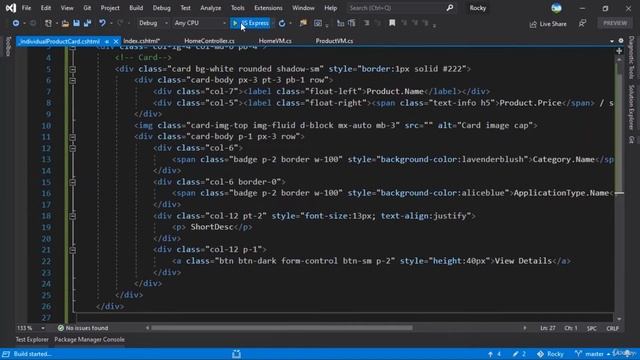Click the No issues found indicator
Viewport: 640px width, 360px height.
coord(83,328)
